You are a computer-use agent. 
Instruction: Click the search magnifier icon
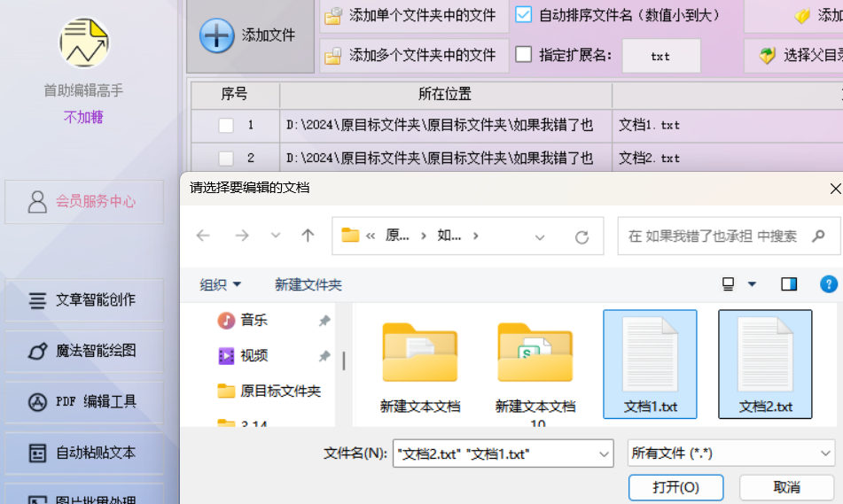click(x=819, y=236)
